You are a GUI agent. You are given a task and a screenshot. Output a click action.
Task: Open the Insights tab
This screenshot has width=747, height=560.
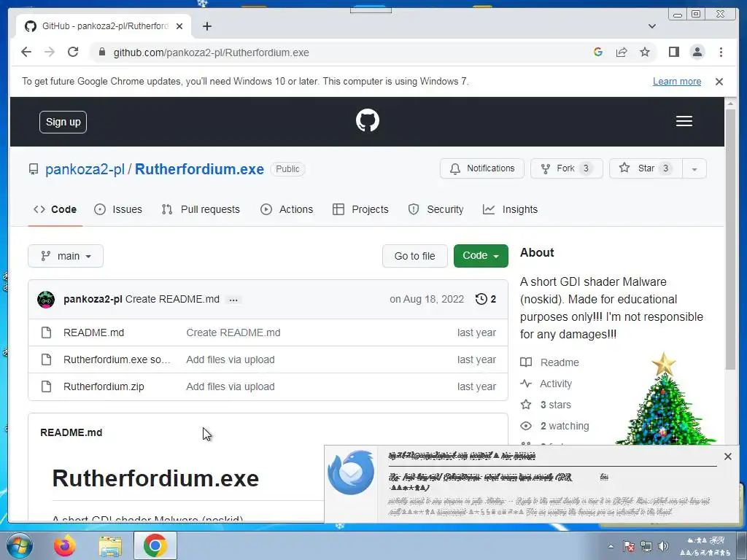510,209
